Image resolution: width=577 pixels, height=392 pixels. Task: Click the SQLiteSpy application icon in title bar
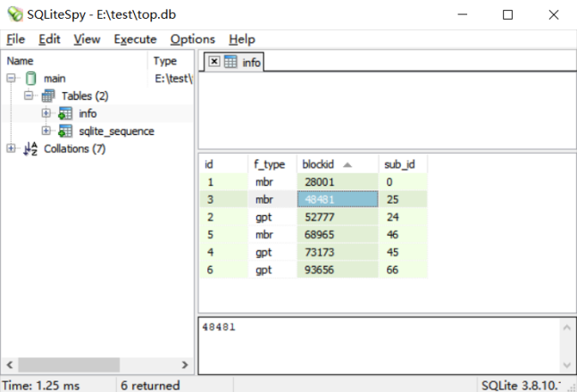coord(15,14)
